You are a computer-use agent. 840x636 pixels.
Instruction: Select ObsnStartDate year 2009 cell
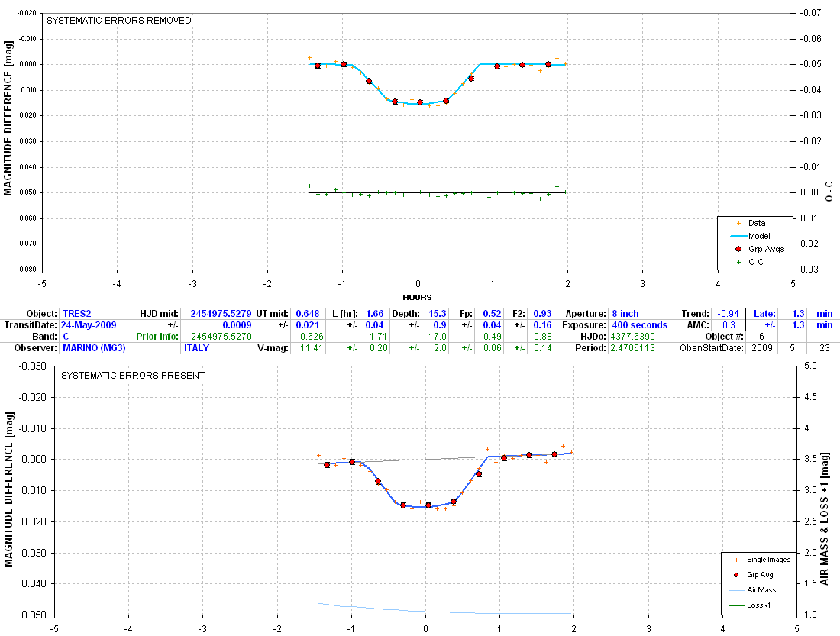pyautogui.click(x=762, y=347)
